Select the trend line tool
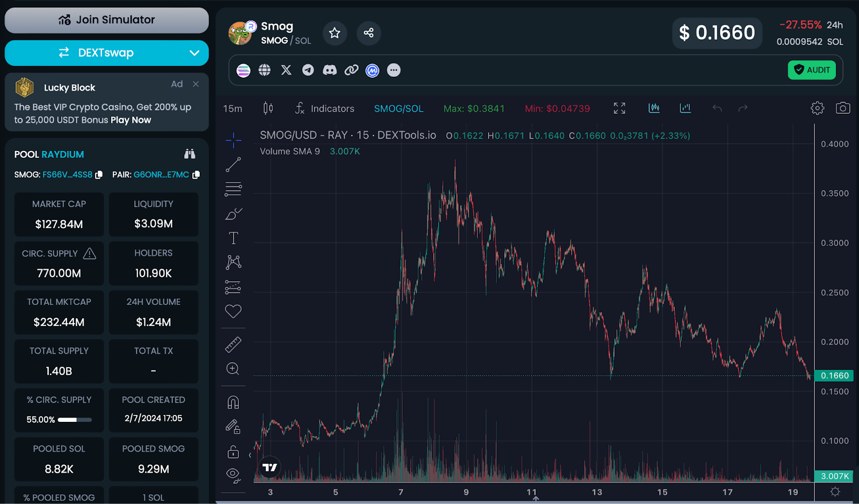This screenshot has height=504, width=859. click(x=233, y=165)
